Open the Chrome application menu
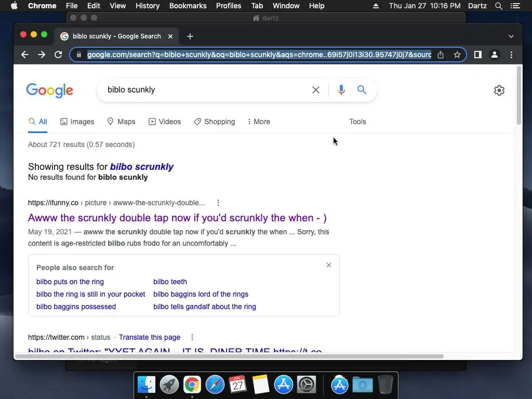Image resolution: width=532 pixels, height=399 pixels. pos(42,6)
